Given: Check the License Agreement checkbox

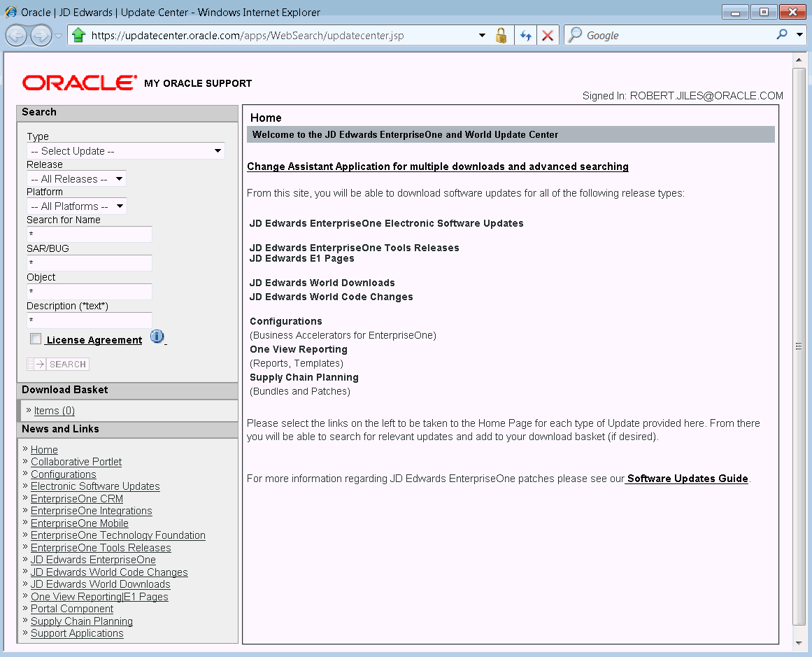Looking at the screenshot, I should [36, 339].
